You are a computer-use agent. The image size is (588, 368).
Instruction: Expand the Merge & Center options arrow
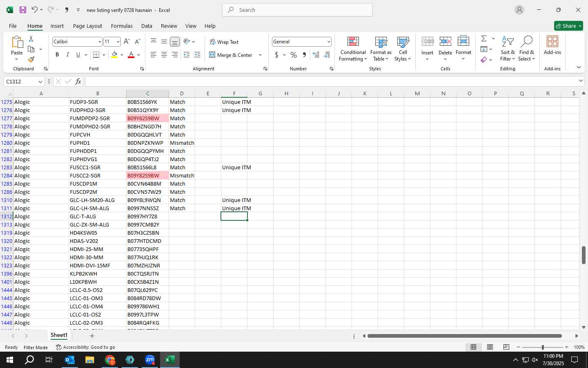pos(260,55)
